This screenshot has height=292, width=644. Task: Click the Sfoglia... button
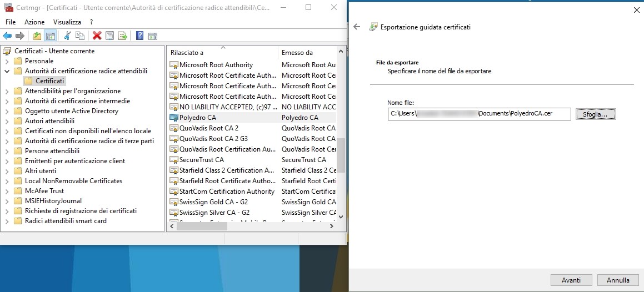point(596,114)
